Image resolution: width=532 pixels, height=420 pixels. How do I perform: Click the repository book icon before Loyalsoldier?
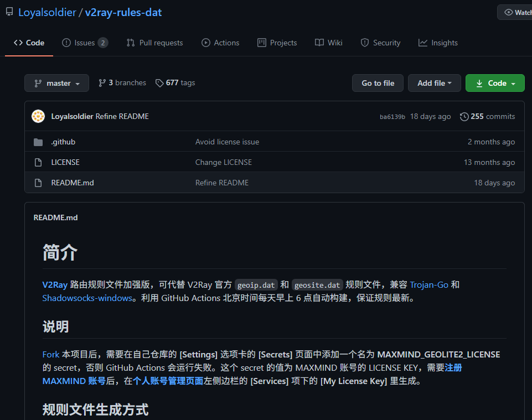(x=9, y=12)
